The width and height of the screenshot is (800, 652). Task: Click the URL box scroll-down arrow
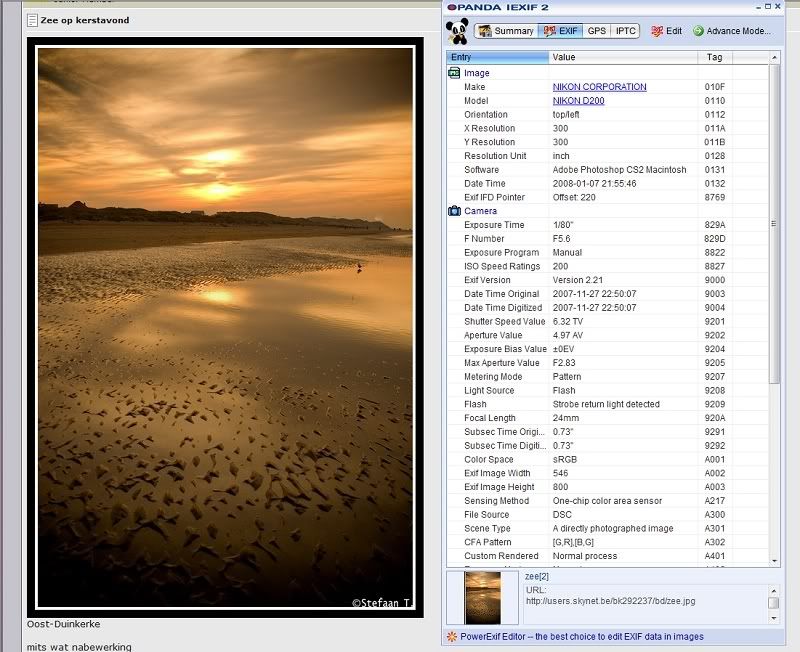point(773,618)
